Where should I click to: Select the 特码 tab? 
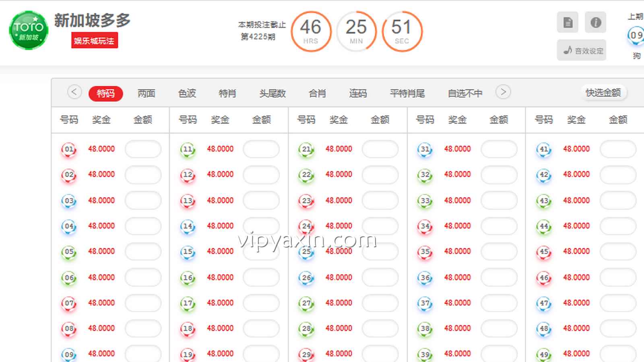click(x=105, y=93)
